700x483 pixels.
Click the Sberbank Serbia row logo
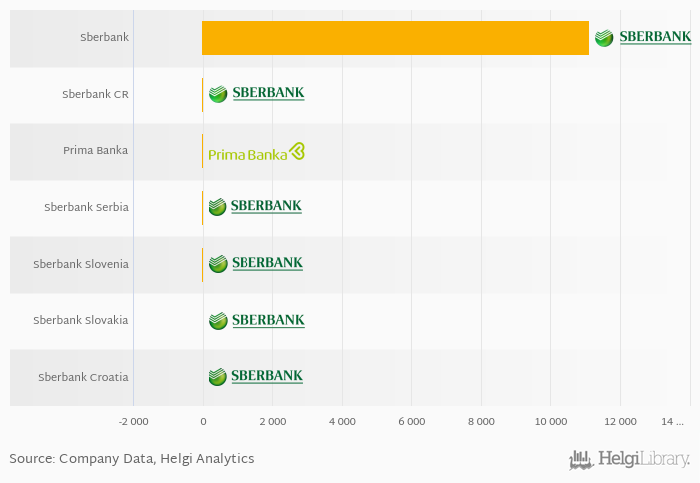tap(255, 207)
